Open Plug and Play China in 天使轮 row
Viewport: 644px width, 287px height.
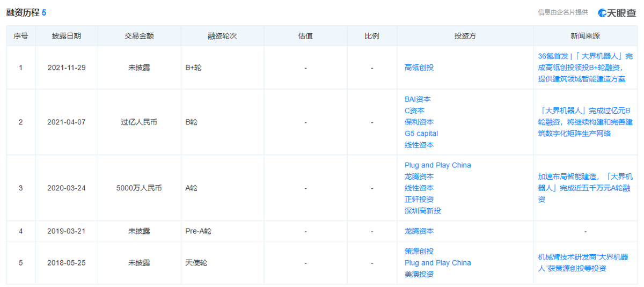(x=438, y=263)
